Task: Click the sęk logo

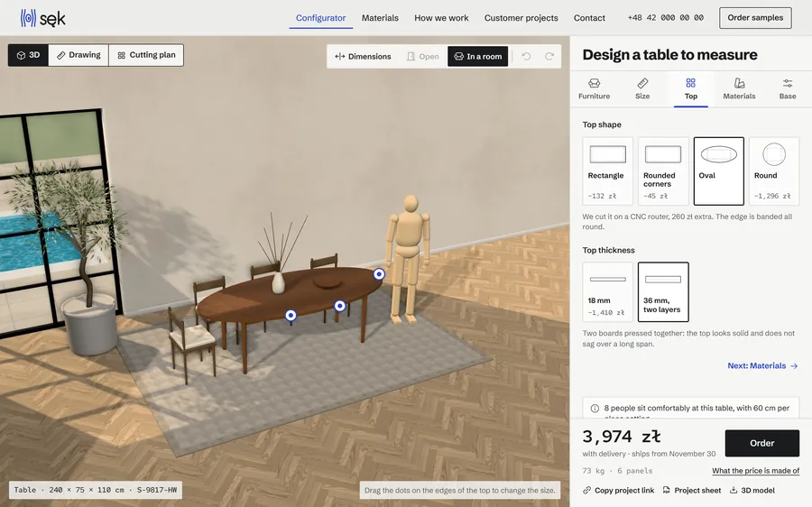Action: coord(43,18)
